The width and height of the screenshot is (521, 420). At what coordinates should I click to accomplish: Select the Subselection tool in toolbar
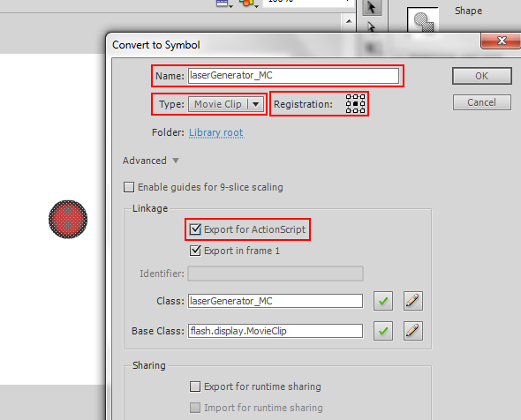pyautogui.click(x=372, y=26)
